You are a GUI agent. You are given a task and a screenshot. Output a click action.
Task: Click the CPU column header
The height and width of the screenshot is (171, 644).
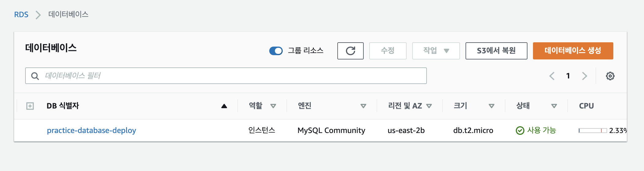(x=586, y=106)
